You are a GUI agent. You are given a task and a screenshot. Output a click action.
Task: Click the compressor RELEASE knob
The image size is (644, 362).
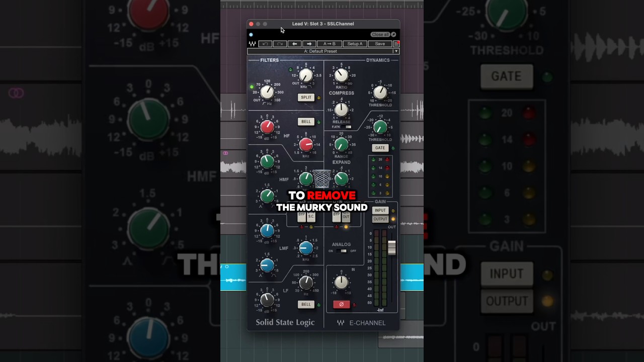(x=341, y=110)
